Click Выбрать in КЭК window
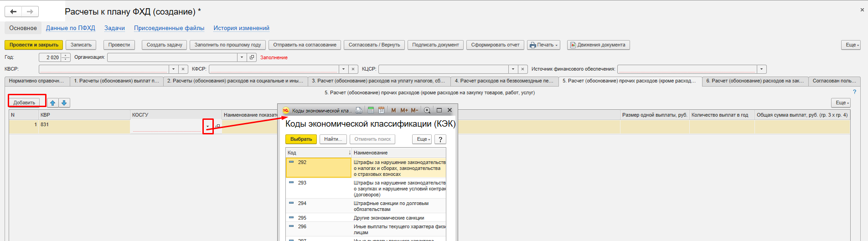Viewport: 868px width, 241px height. coord(301,139)
